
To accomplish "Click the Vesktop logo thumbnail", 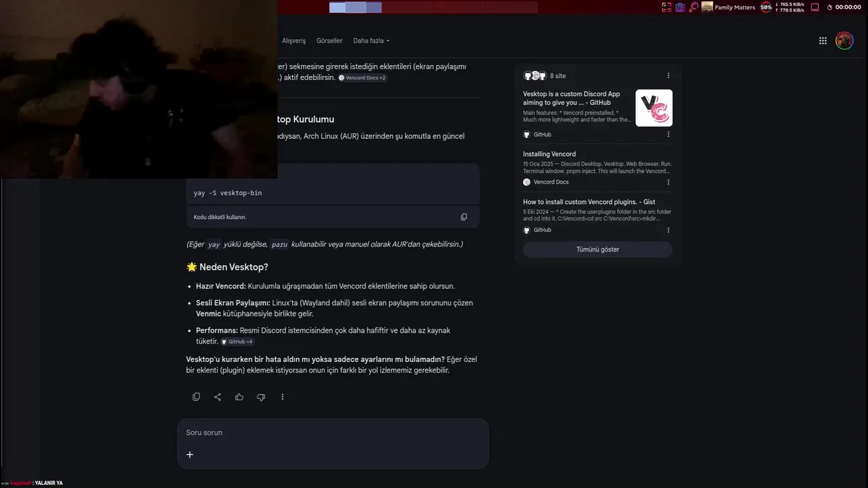I will tap(654, 108).
